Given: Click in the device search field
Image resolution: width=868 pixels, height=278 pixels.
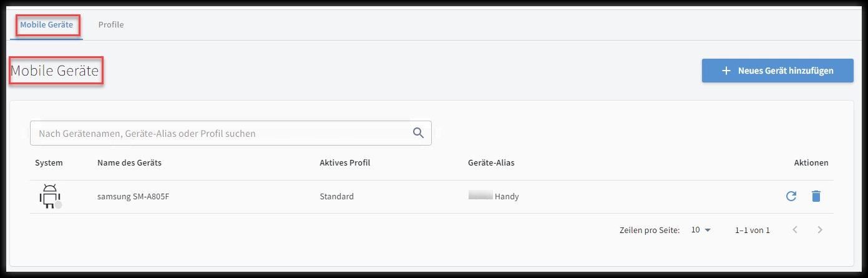Looking at the screenshot, I should tap(231, 133).
